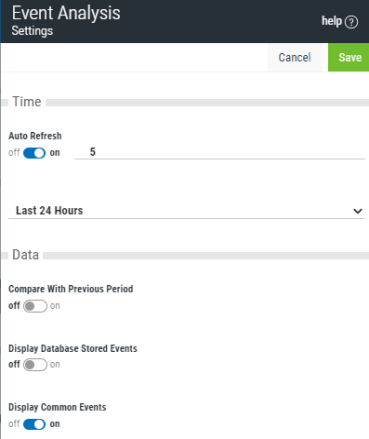Turn off Display Common Events switch
The height and width of the screenshot is (439, 369).
click(x=34, y=424)
